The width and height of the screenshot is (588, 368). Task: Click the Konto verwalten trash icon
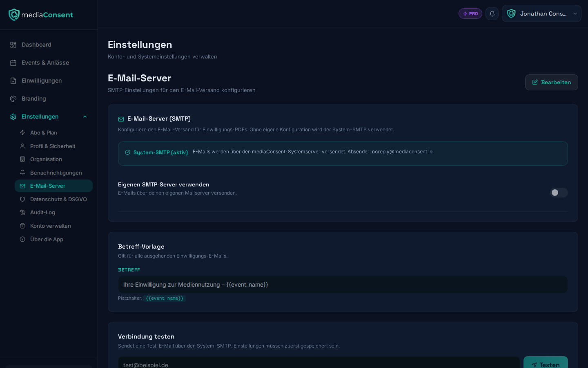coord(22,226)
